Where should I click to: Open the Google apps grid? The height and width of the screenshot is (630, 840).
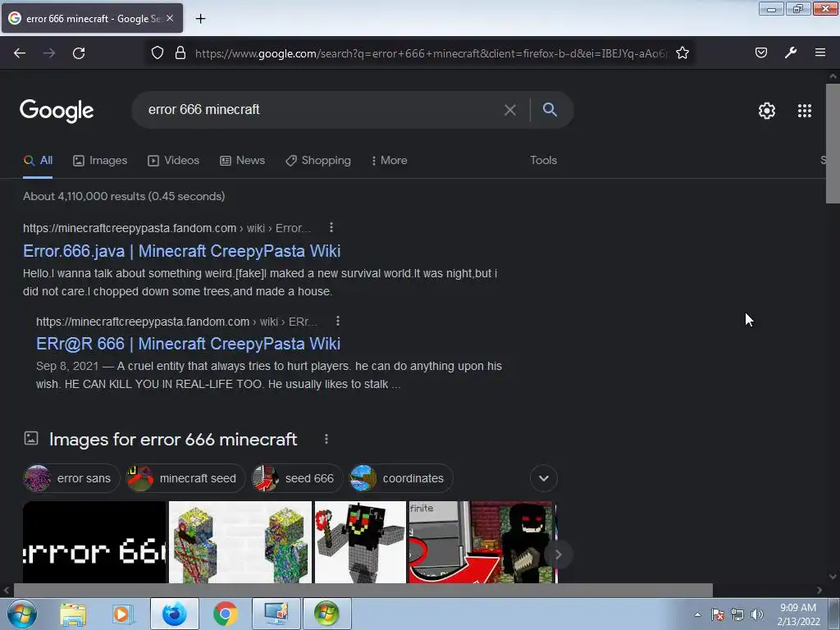[x=804, y=111]
